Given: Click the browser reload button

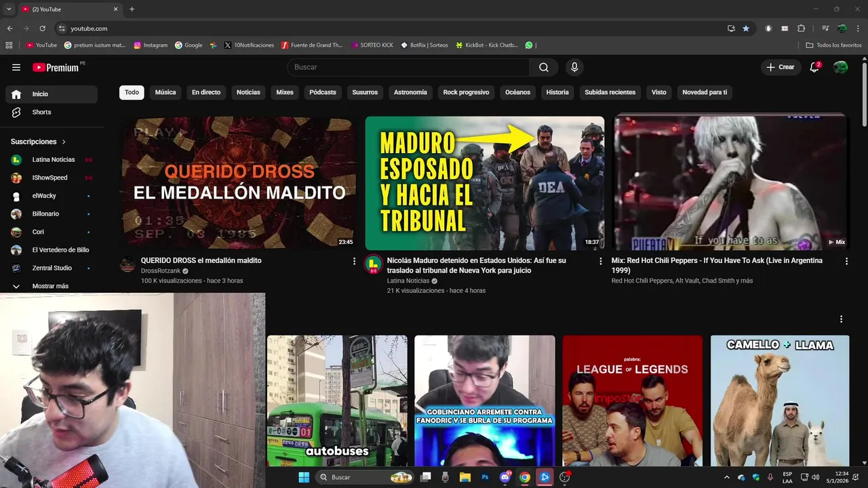Looking at the screenshot, I should (42, 28).
